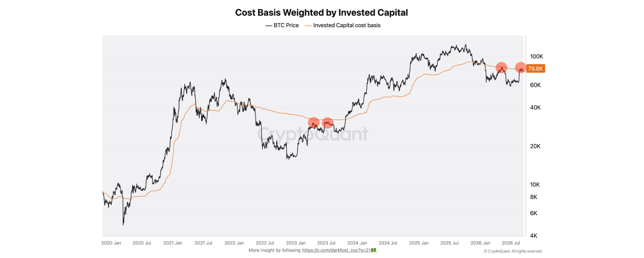Viewport: 644px width, 258px height.
Task: Click the orange cost basis legend line
Action: pos(308,25)
